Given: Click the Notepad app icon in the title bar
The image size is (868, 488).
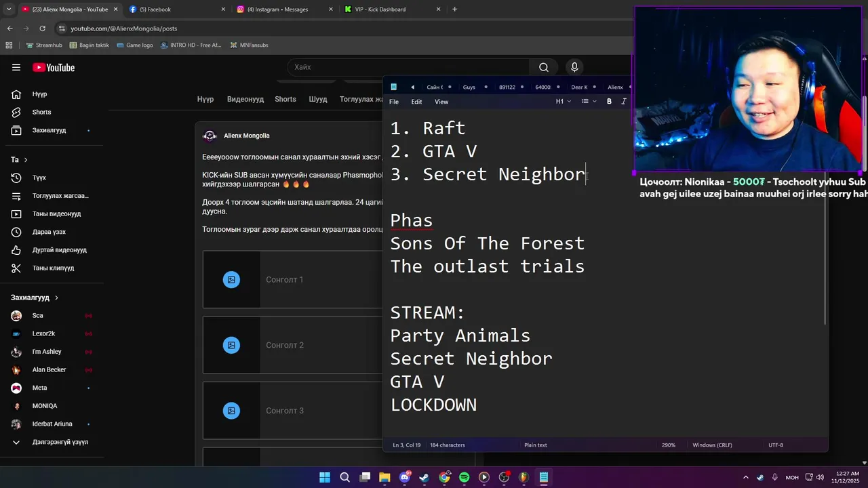Looking at the screenshot, I should pyautogui.click(x=393, y=87).
